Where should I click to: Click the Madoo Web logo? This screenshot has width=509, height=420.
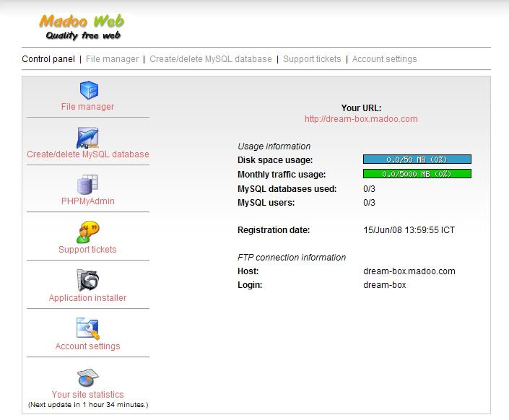[x=82, y=27]
